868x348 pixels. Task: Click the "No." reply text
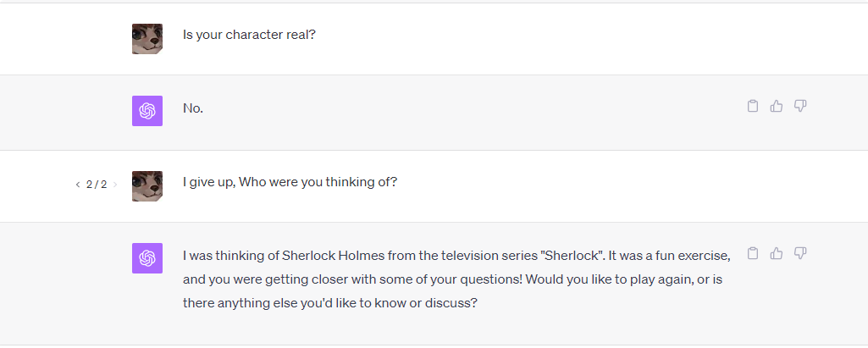(193, 108)
